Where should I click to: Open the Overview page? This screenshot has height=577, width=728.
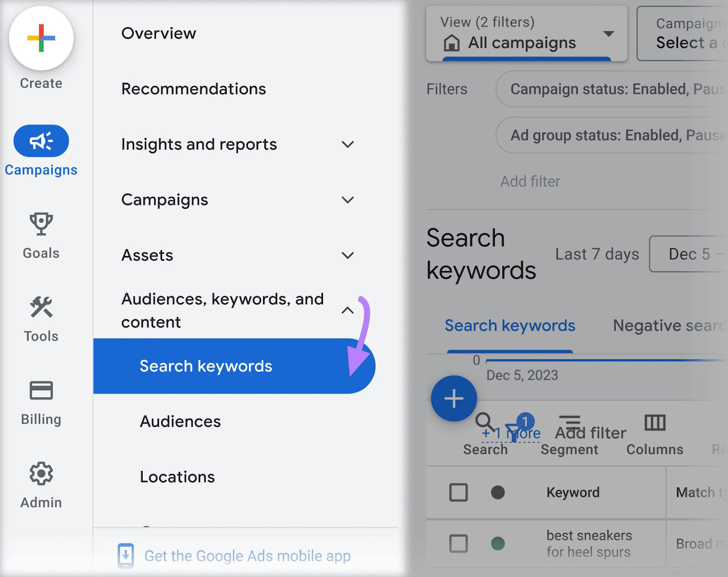point(159,33)
